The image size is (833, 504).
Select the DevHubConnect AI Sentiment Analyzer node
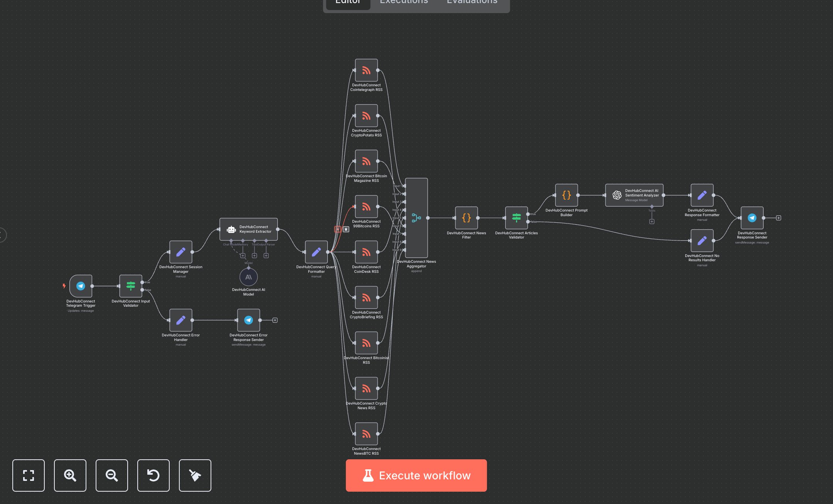[634, 195]
